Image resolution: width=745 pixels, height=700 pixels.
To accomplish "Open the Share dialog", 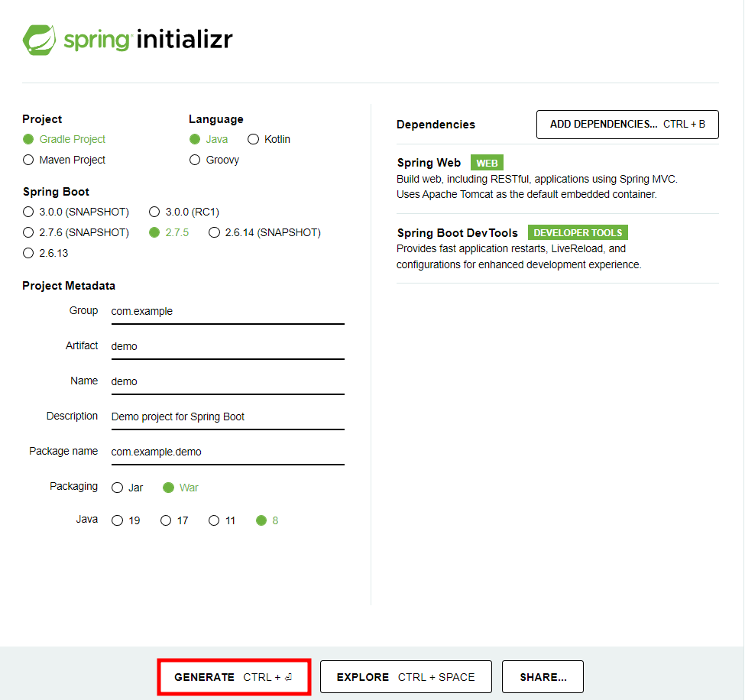I will (543, 677).
